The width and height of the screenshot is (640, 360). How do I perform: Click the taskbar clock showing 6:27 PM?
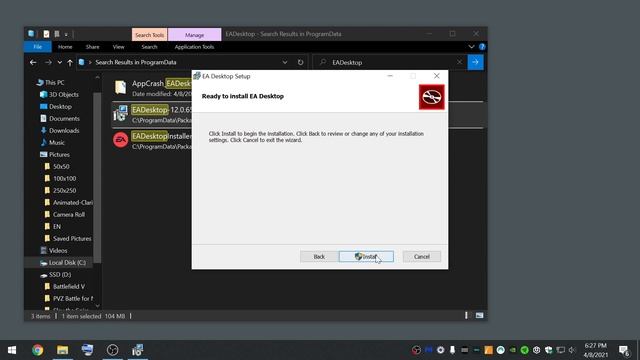point(596,350)
